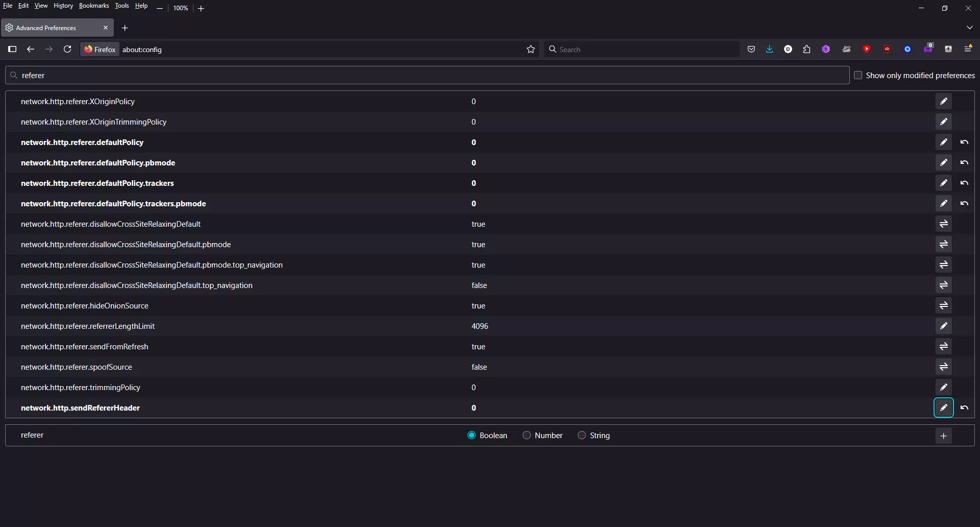
Task: Open the View menu
Action: (41, 6)
